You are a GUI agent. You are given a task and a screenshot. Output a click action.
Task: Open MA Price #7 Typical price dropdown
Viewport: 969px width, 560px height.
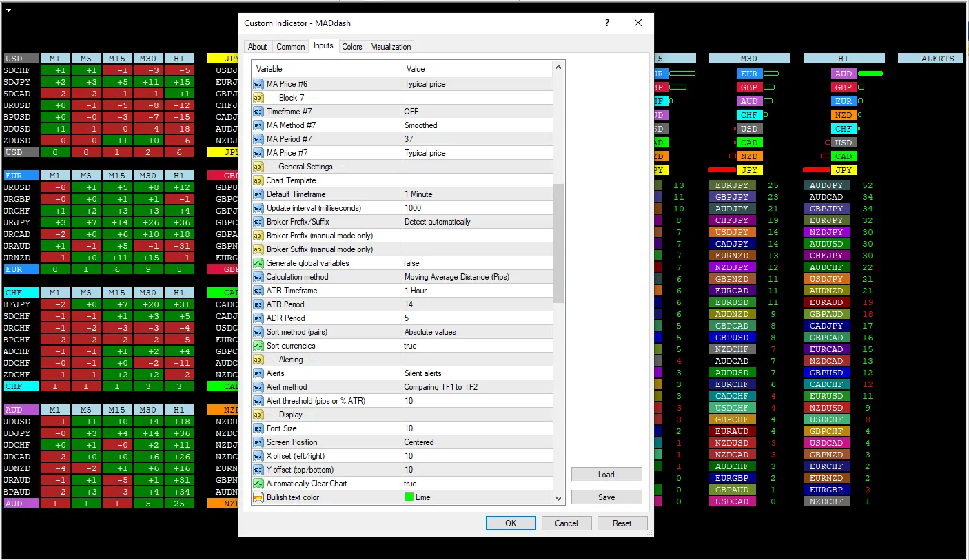[477, 153]
